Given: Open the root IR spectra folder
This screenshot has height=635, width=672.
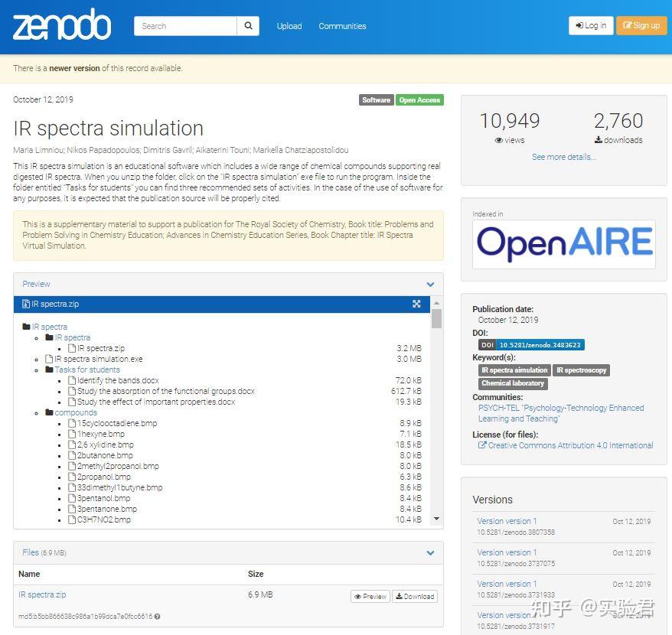Looking at the screenshot, I should 49,327.
